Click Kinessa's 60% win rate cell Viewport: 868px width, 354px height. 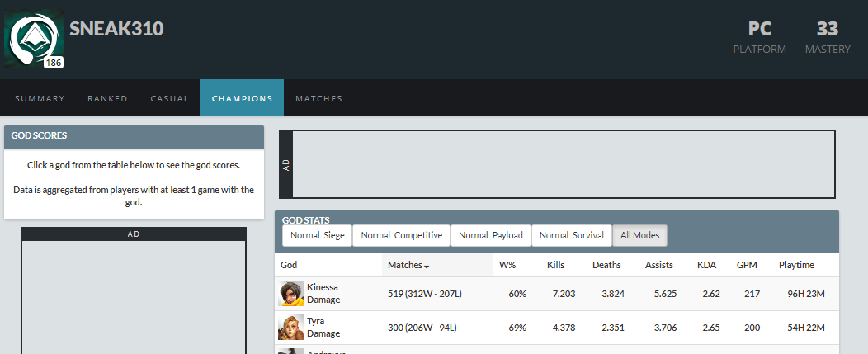pyautogui.click(x=517, y=294)
